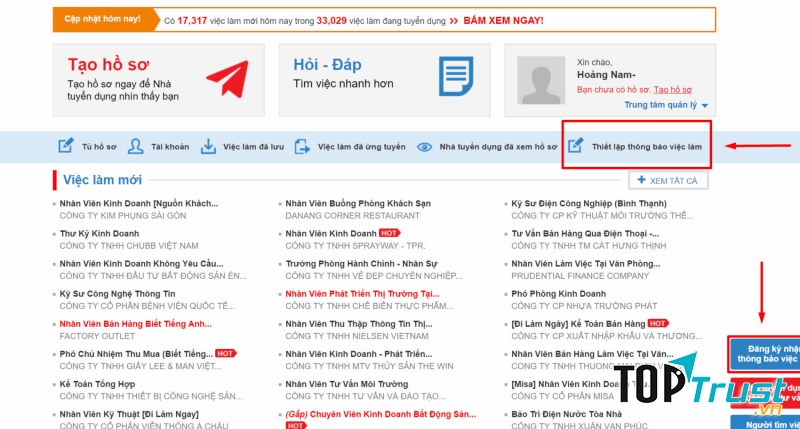800x429 pixels.
Task: Click the Việc làm đã lưu download icon
Action: (208, 146)
